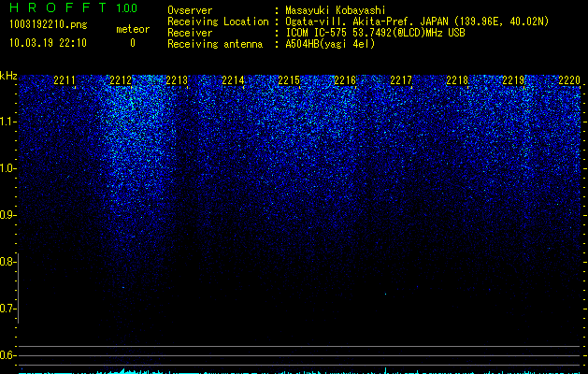
Task: Click the HROFFT program title text
Action: coord(58,7)
